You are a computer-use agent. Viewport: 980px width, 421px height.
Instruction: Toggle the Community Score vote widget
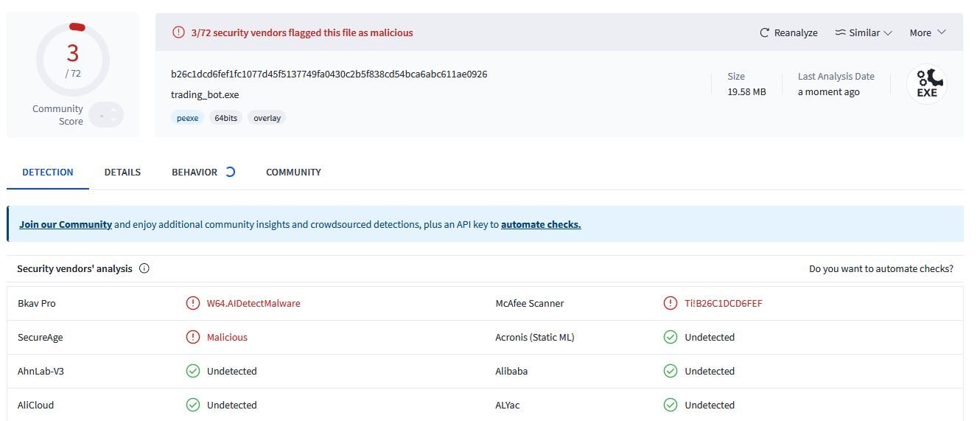click(106, 115)
